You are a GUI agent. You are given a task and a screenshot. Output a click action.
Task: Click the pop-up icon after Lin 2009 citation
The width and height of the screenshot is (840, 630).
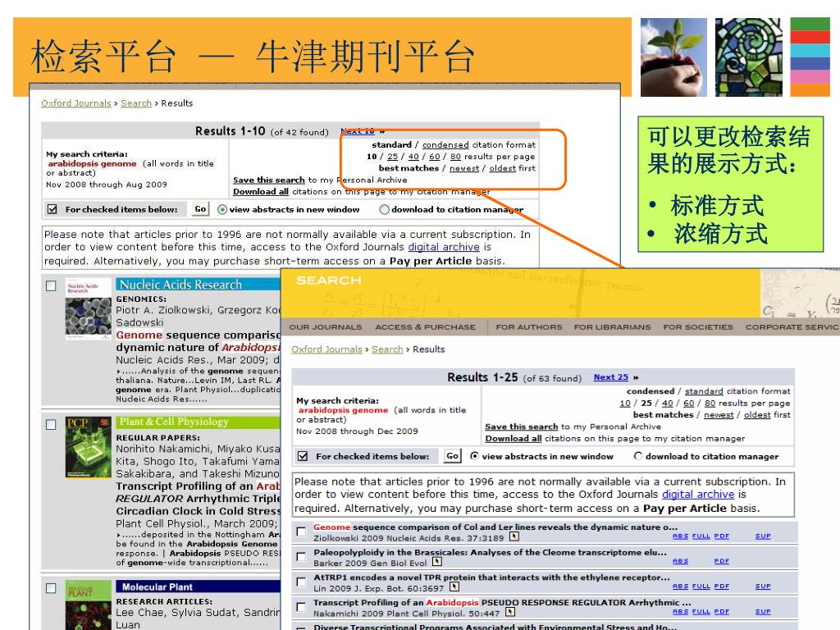click(454, 587)
